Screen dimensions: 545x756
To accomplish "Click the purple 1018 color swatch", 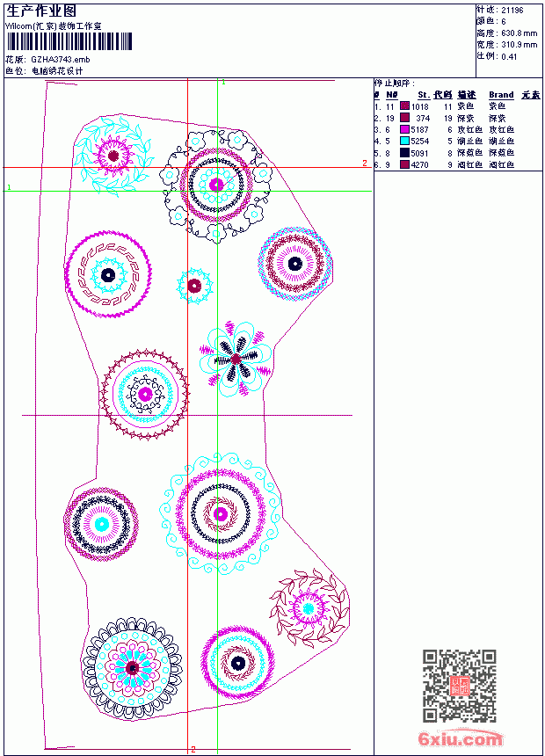I will [x=404, y=106].
